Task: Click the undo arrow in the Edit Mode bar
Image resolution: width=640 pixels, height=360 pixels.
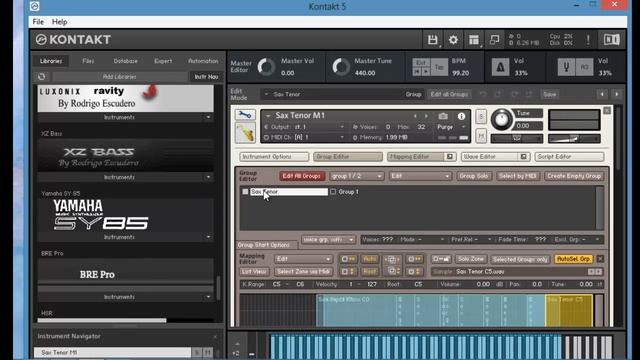Action: (483, 94)
